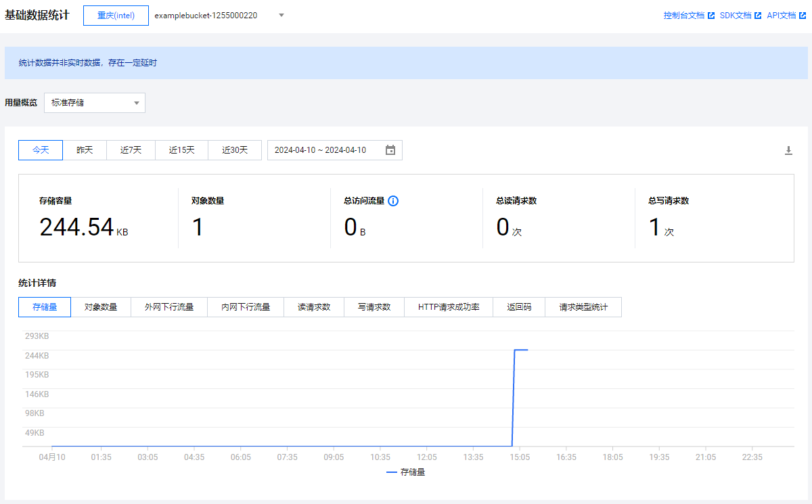The width and height of the screenshot is (812, 504).
Task: Switch to the 外网下行流量 tab
Action: pos(169,307)
